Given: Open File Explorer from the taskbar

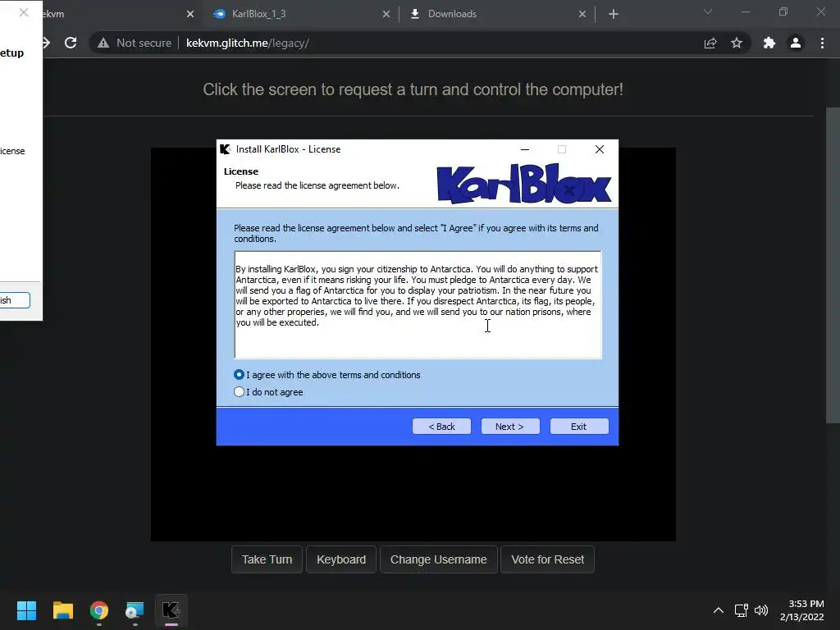Looking at the screenshot, I should (62, 610).
